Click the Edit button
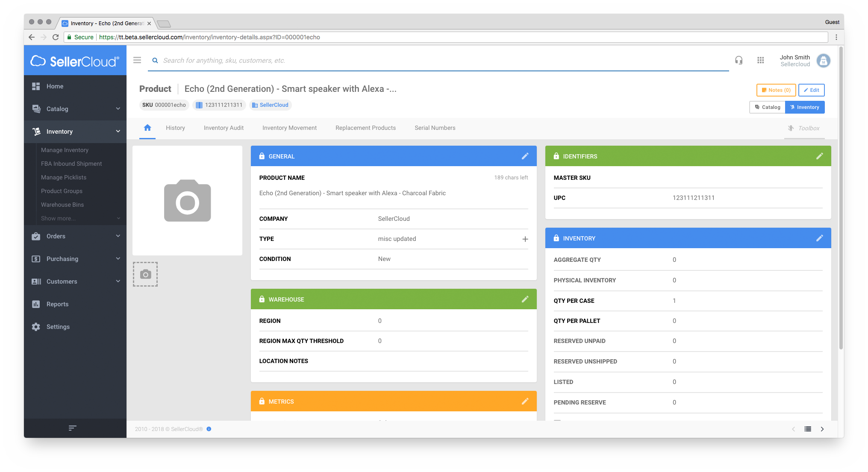868x472 pixels. click(811, 90)
